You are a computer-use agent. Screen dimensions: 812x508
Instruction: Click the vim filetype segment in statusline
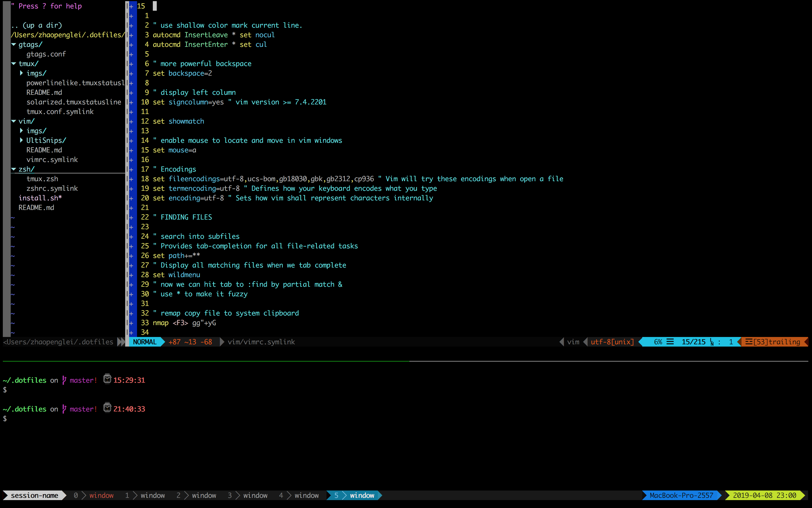[x=573, y=342]
